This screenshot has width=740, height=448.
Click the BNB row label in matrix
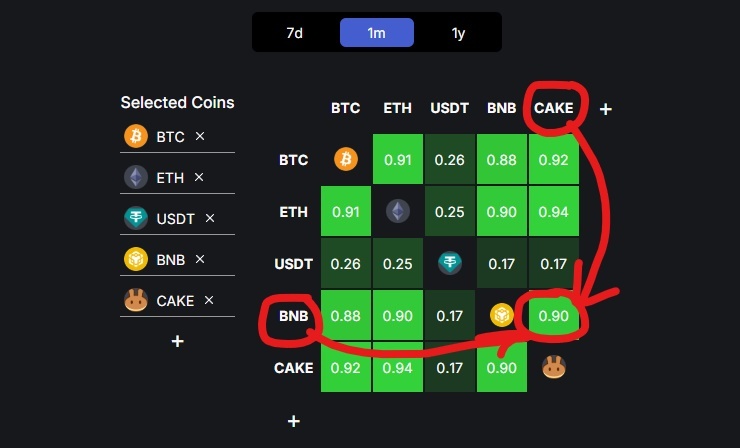294,316
